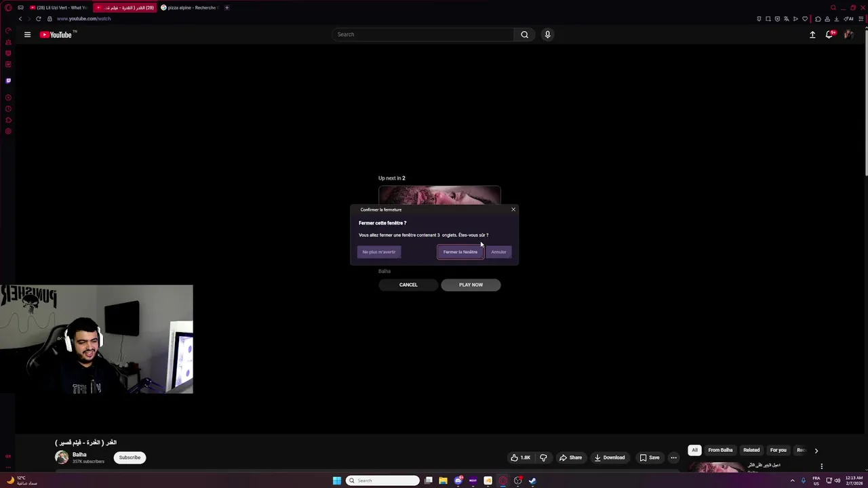Open the more actions ellipsis menu
This screenshot has height=488, width=868.
click(x=673, y=457)
